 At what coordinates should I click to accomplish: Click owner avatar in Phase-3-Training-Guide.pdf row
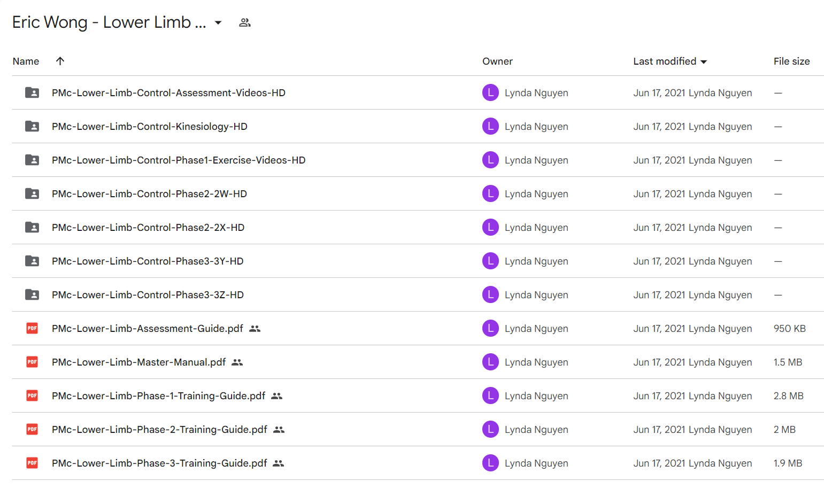[490, 463]
